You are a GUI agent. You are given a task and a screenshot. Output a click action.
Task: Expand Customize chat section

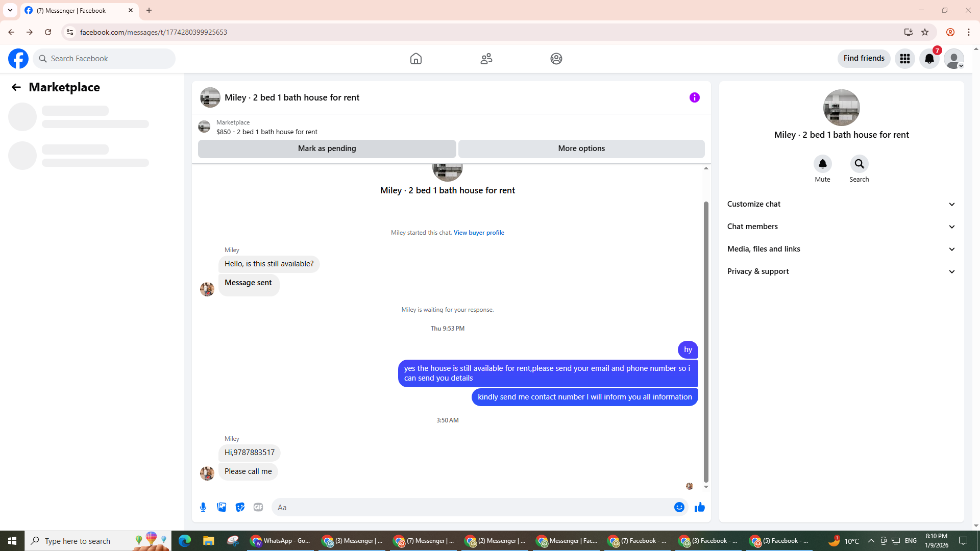point(841,204)
